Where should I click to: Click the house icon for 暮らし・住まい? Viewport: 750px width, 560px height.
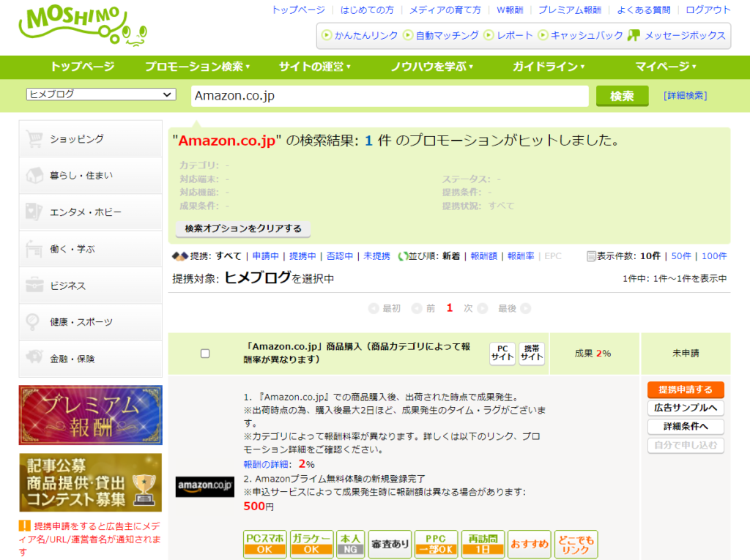coord(34,176)
